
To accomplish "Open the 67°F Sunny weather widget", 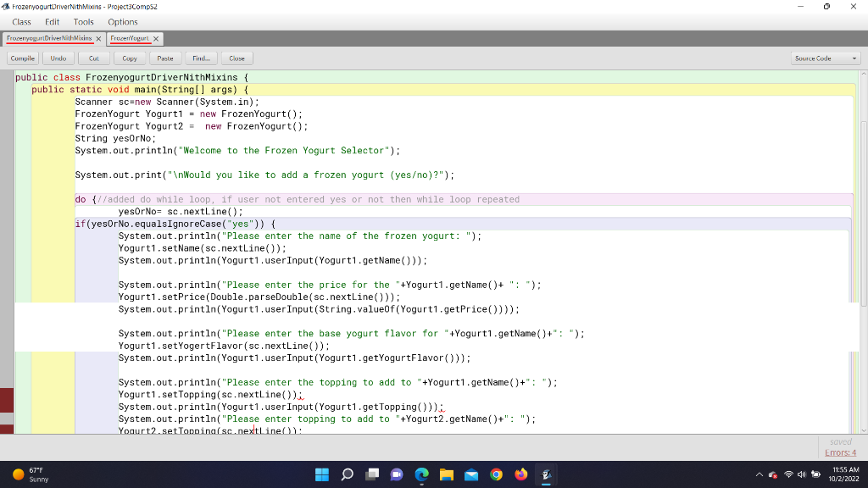I will pos(31,474).
